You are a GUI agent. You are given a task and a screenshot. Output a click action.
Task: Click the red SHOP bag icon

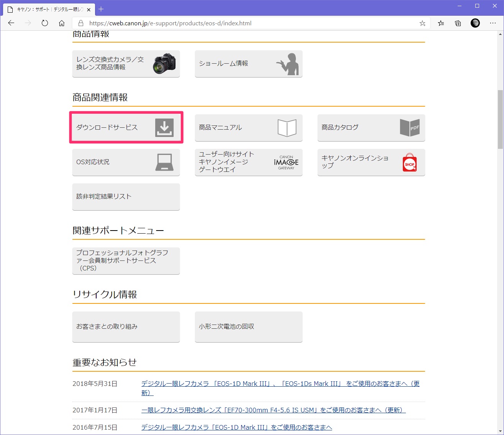coord(410,162)
